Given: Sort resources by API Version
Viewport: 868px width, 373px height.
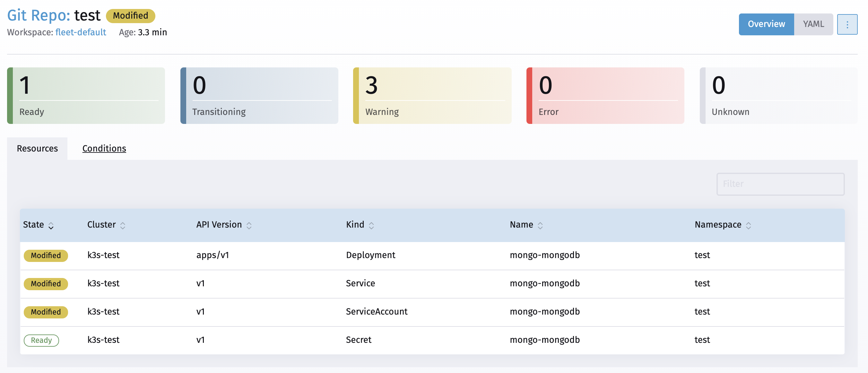Looking at the screenshot, I should pos(249,225).
